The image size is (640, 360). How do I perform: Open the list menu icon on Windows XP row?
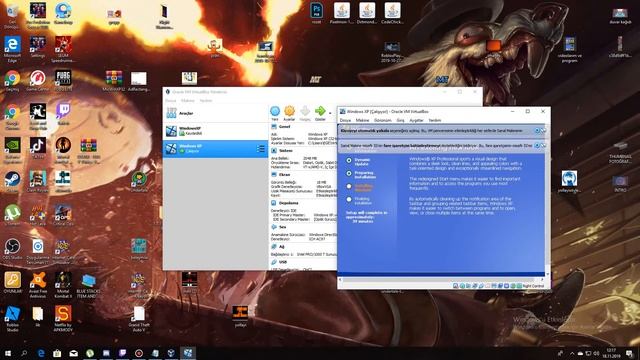coord(261,149)
